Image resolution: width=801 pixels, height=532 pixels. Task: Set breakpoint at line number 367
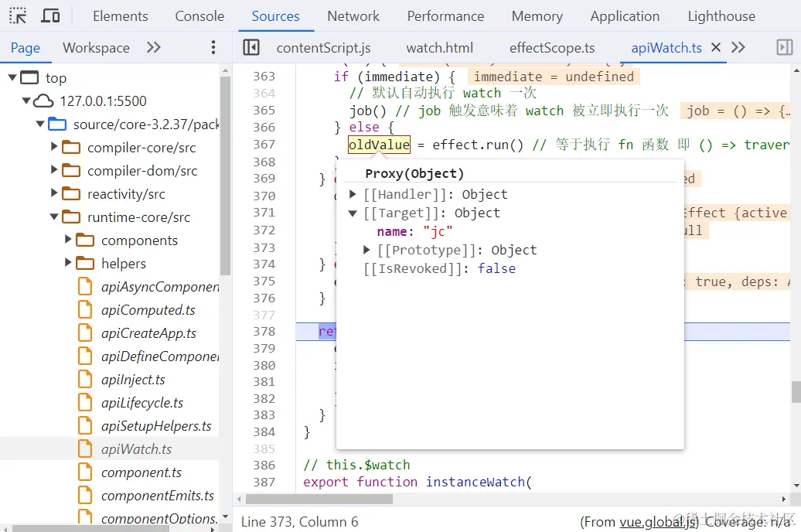264,145
